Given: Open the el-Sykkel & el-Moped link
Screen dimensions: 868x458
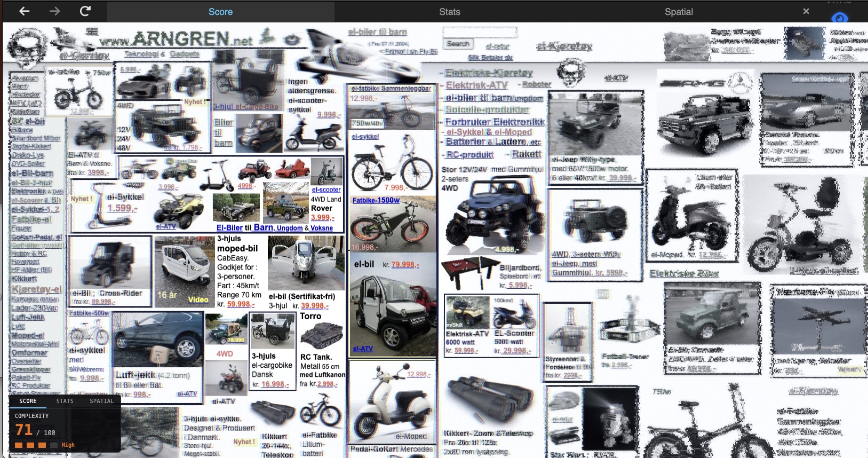Looking at the screenshot, I should tap(489, 132).
